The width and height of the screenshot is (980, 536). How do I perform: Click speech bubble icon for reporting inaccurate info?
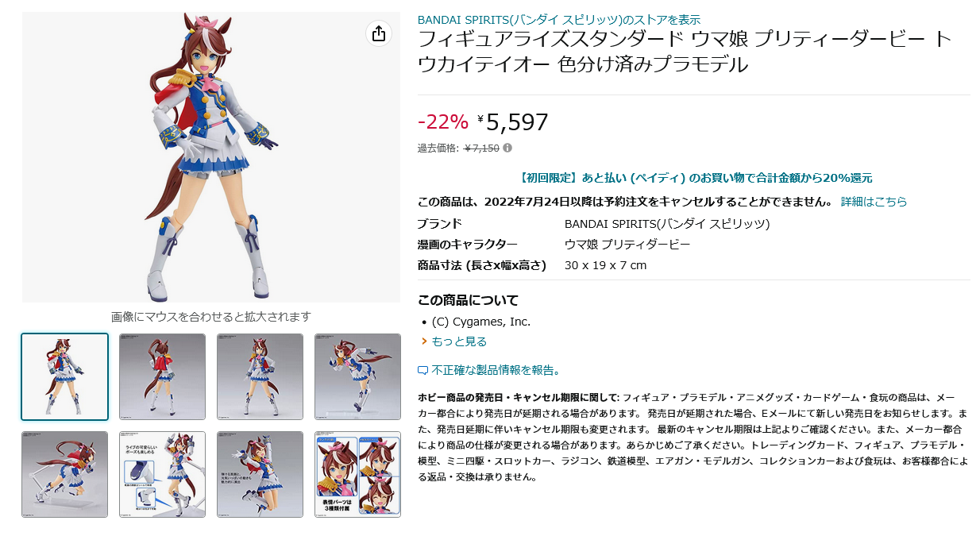[422, 371]
